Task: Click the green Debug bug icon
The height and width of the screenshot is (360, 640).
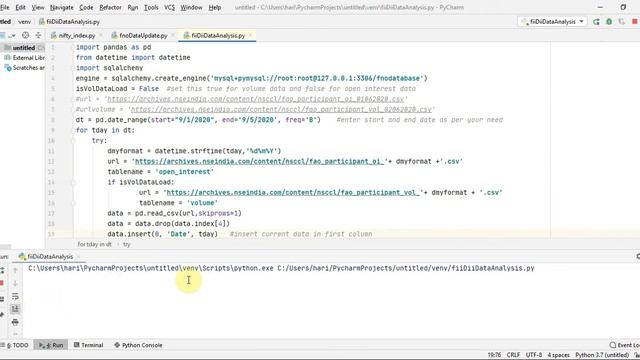Action: 609,22
